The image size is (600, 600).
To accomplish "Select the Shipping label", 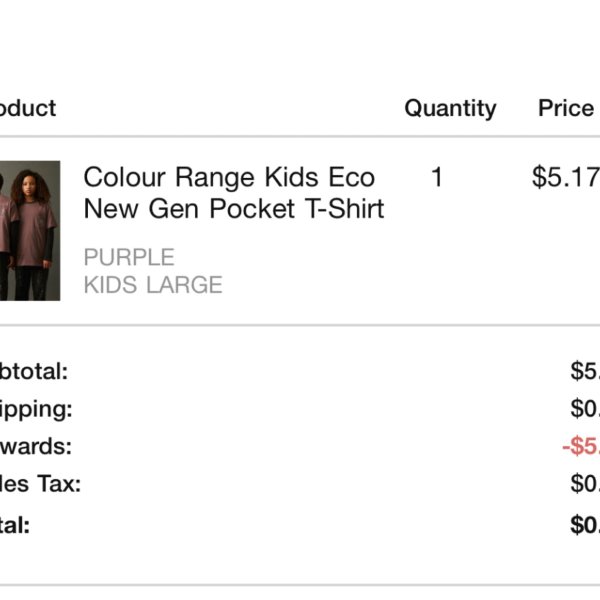I will point(36,410).
